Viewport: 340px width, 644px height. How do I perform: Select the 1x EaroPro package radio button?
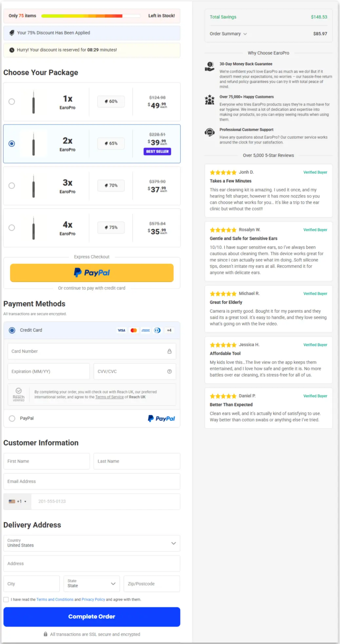tap(12, 102)
